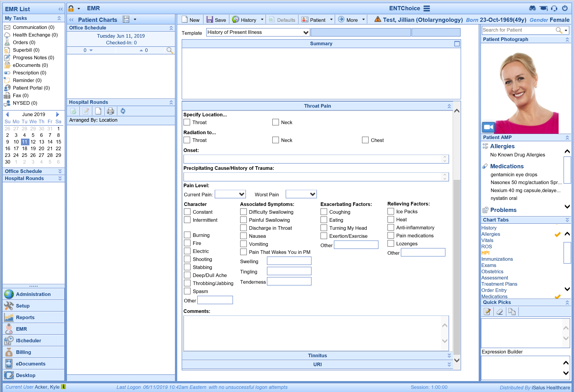Click the power icon at top right
The image size is (574, 392).
click(565, 8)
